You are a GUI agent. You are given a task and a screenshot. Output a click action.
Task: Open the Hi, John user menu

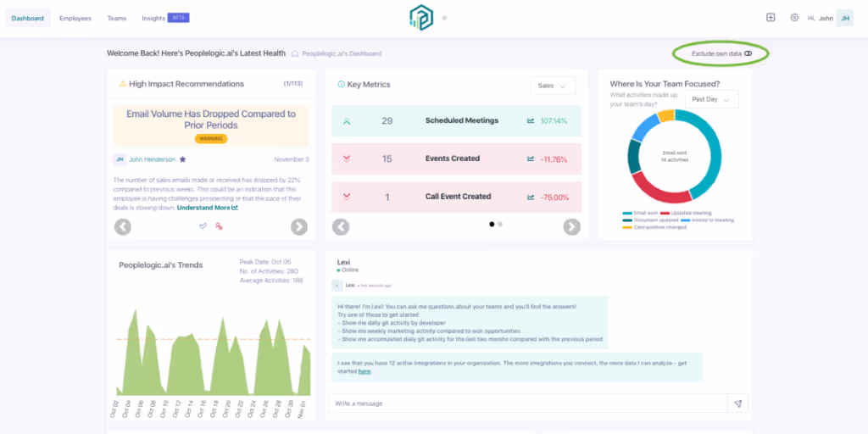coord(821,19)
